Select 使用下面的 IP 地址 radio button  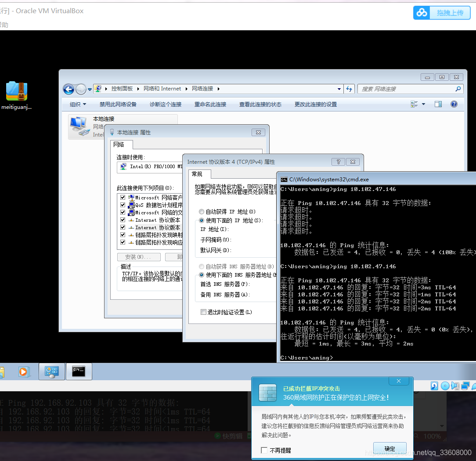pyautogui.click(x=201, y=220)
